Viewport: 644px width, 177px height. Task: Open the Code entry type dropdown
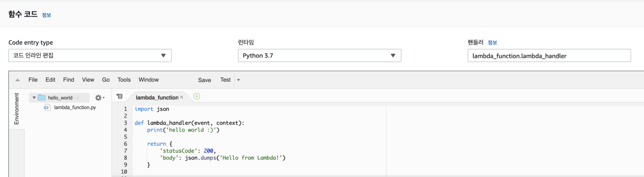(x=90, y=56)
